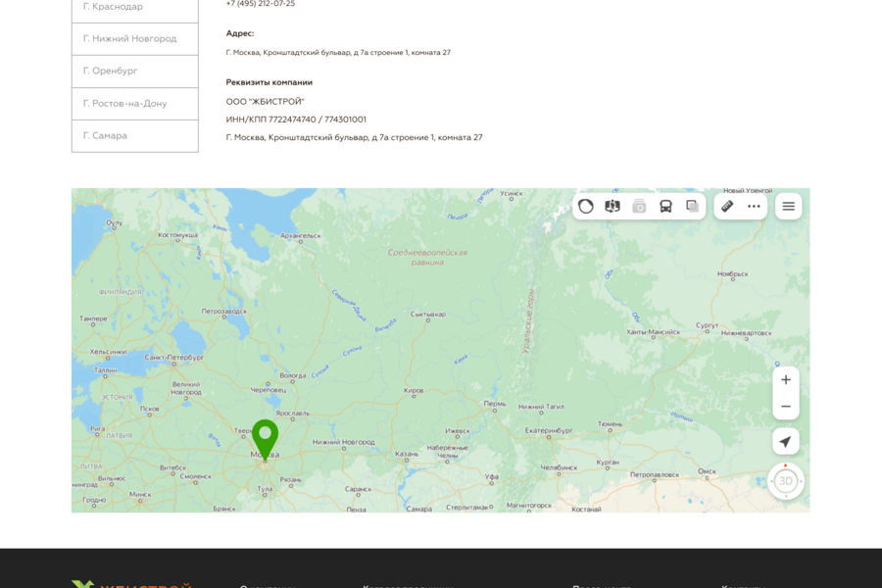Screen dimensions: 882x588
Task: Click phone number +7 (495) 212-07-25
Action: pos(261,4)
